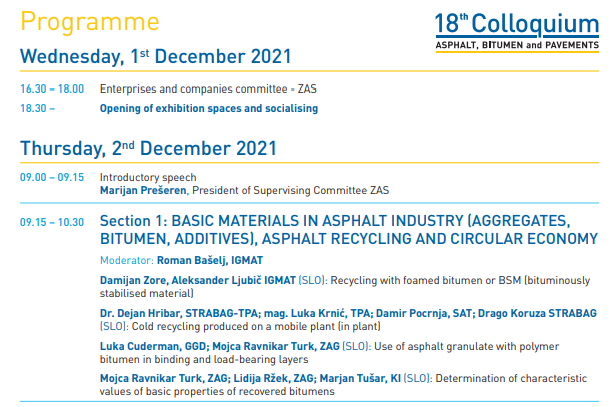Select the Enterprises and companies committee entry
The height and width of the screenshot is (407, 614).
coord(194,89)
